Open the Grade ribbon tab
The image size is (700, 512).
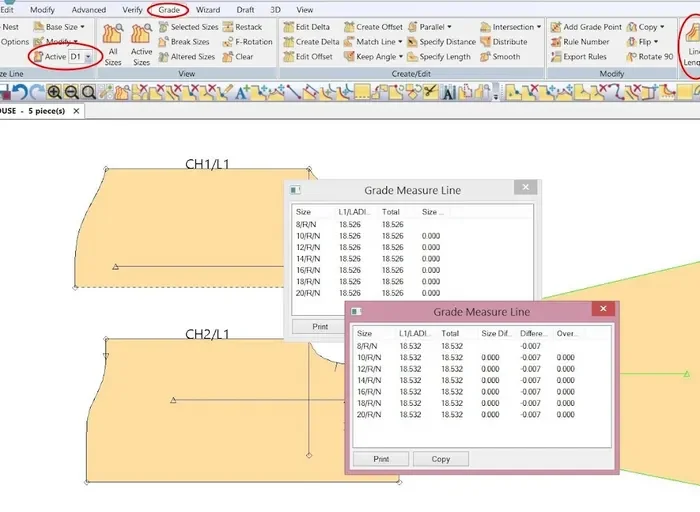(169, 9)
